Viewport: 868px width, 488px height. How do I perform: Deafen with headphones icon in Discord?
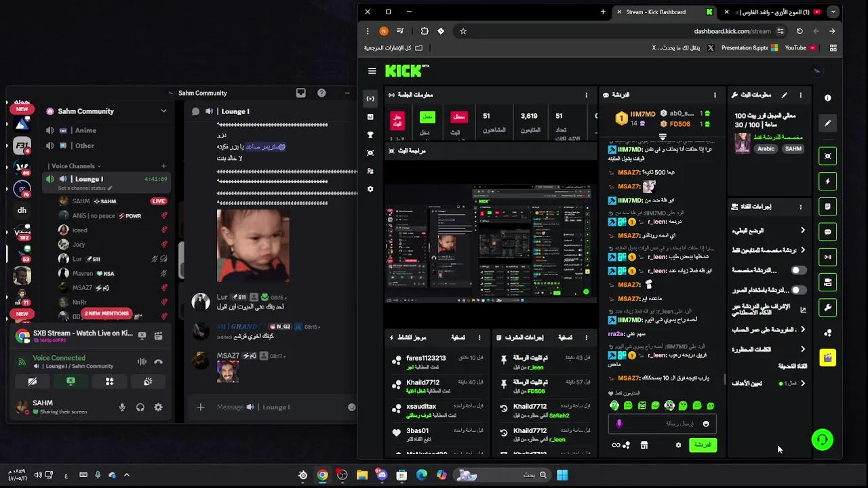point(140,407)
